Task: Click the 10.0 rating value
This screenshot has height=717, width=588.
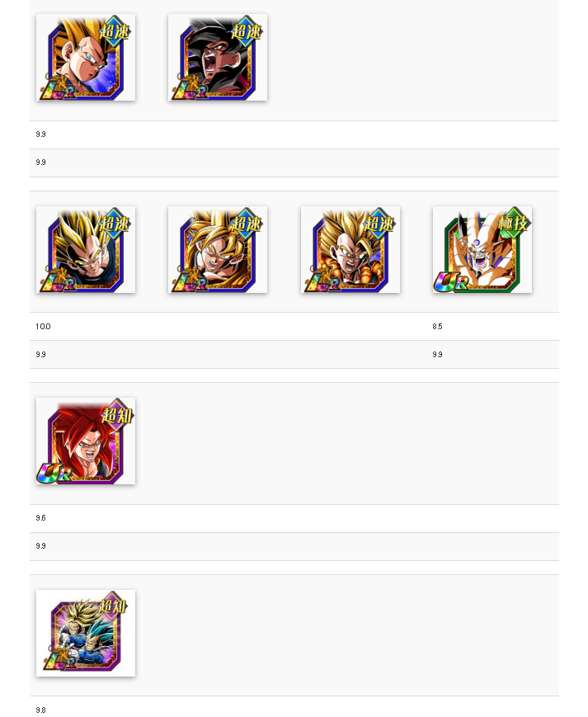Action: 43,327
